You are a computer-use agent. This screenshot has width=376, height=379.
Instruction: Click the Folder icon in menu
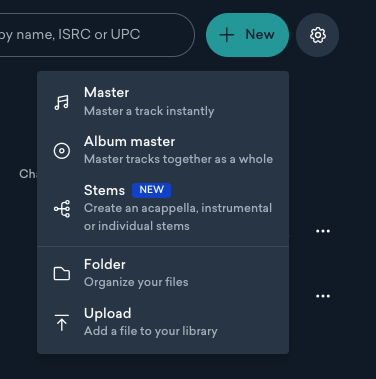click(62, 274)
